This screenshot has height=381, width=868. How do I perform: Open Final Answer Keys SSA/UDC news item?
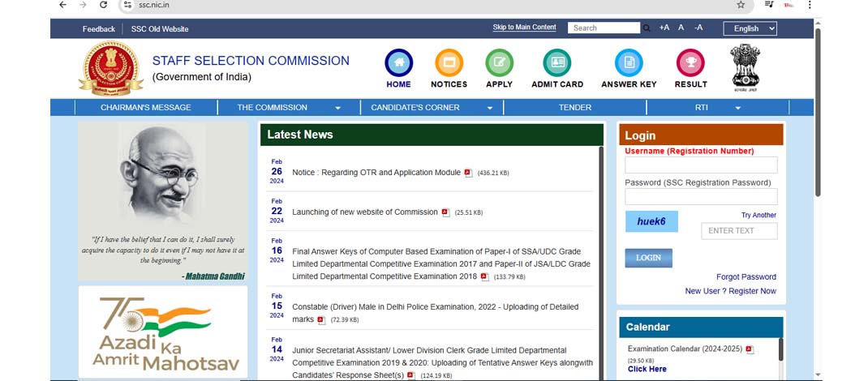click(x=441, y=263)
